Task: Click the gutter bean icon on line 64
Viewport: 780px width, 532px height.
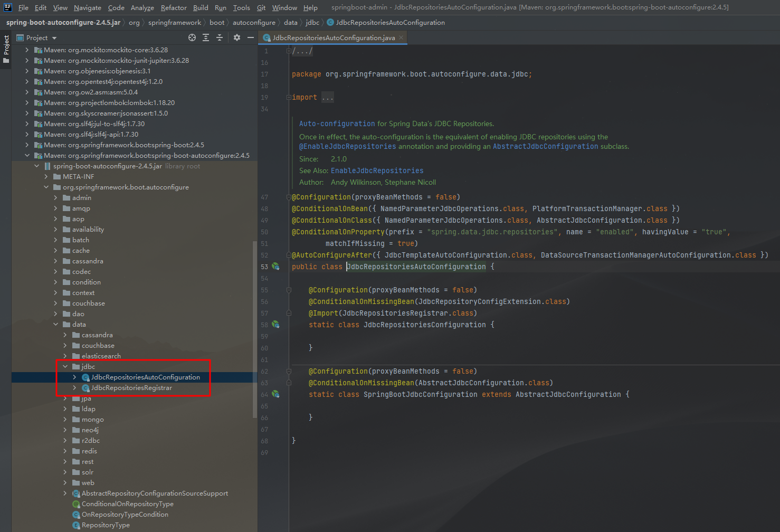Action: pyautogui.click(x=275, y=394)
